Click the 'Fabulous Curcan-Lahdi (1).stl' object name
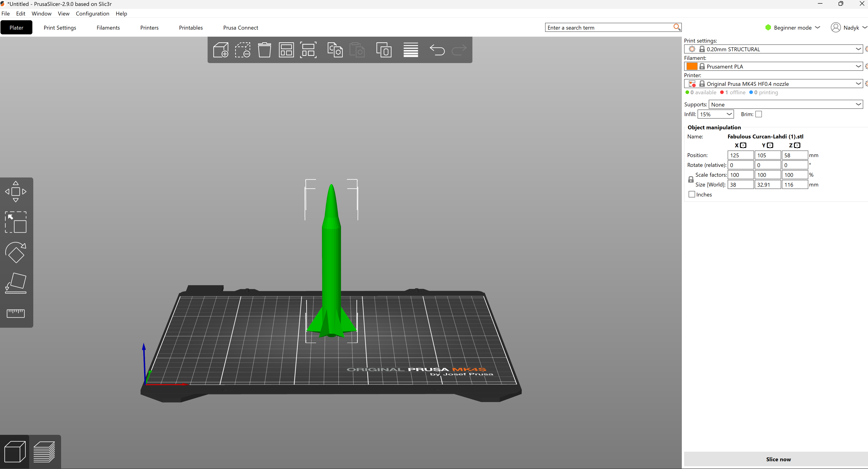 point(765,136)
